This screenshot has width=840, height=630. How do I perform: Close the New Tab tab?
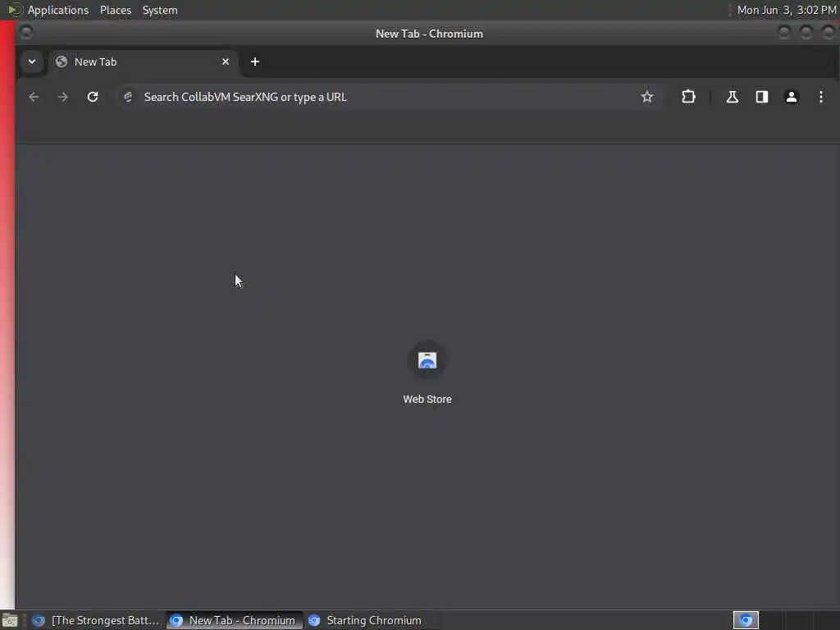[x=226, y=62]
